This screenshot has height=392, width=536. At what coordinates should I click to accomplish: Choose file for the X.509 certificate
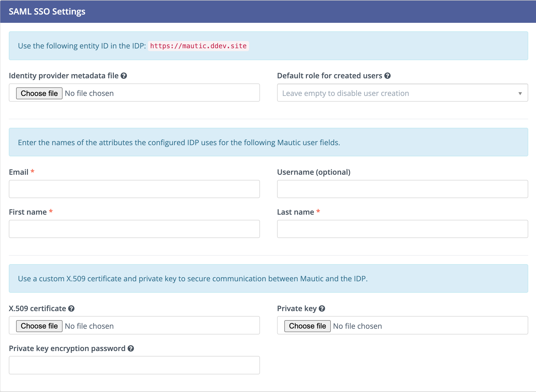[x=39, y=326]
